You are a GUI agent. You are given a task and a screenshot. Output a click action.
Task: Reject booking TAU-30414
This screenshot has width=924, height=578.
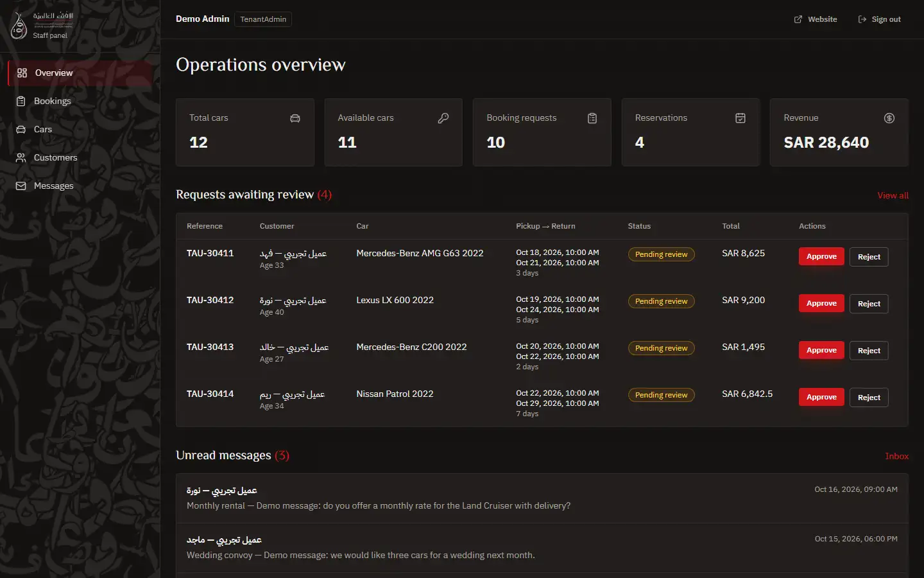pyautogui.click(x=869, y=398)
